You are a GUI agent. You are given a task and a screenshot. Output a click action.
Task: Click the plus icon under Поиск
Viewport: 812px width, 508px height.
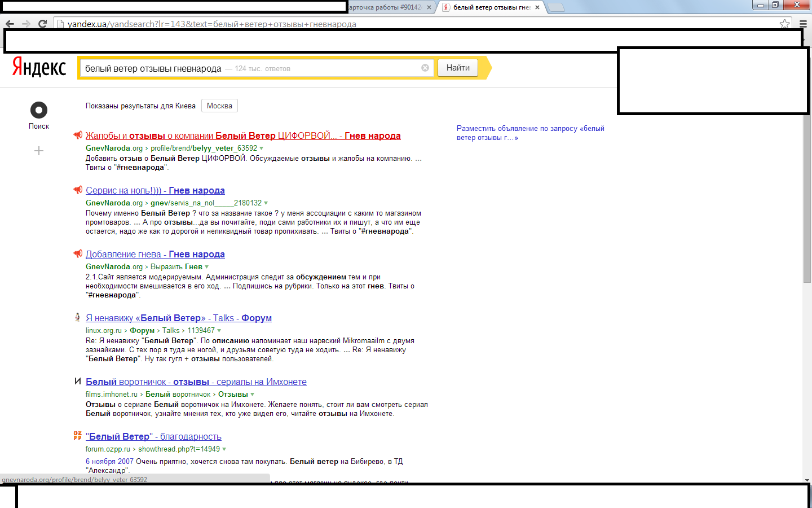pyautogui.click(x=39, y=151)
